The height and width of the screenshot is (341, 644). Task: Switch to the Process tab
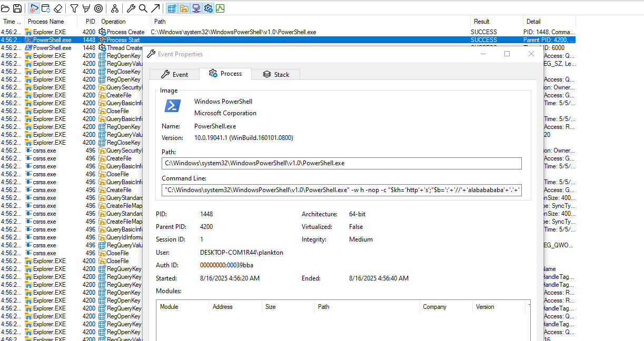(x=225, y=74)
